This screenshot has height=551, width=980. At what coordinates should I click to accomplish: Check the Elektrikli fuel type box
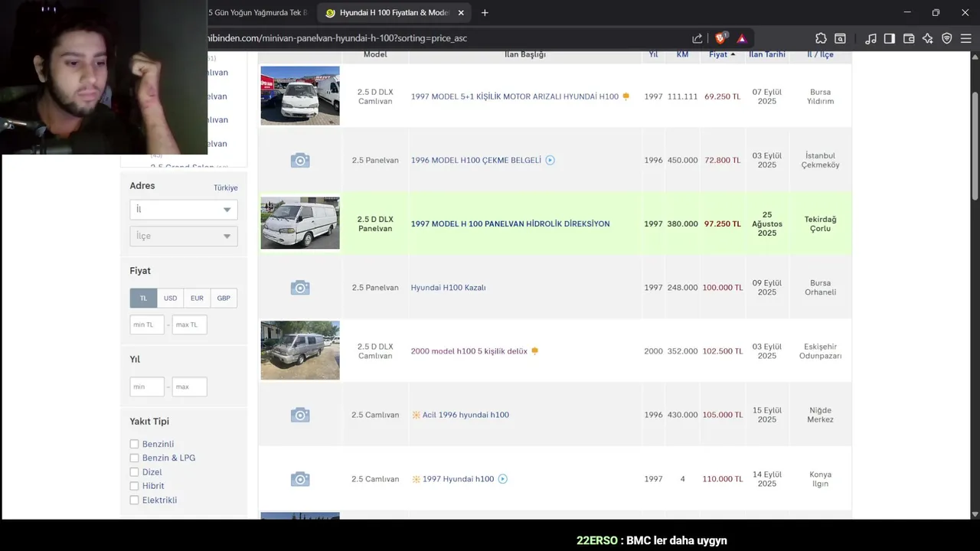pyautogui.click(x=134, y=500)
